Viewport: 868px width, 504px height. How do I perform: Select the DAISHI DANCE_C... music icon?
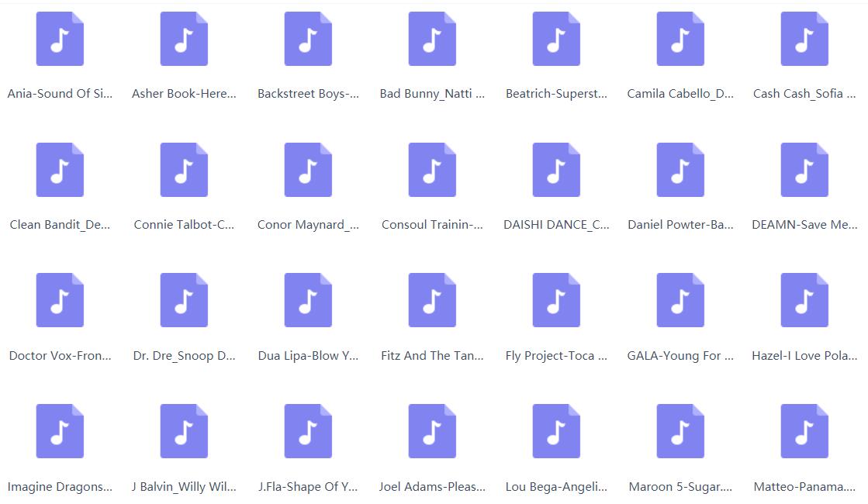coord(556,170)
